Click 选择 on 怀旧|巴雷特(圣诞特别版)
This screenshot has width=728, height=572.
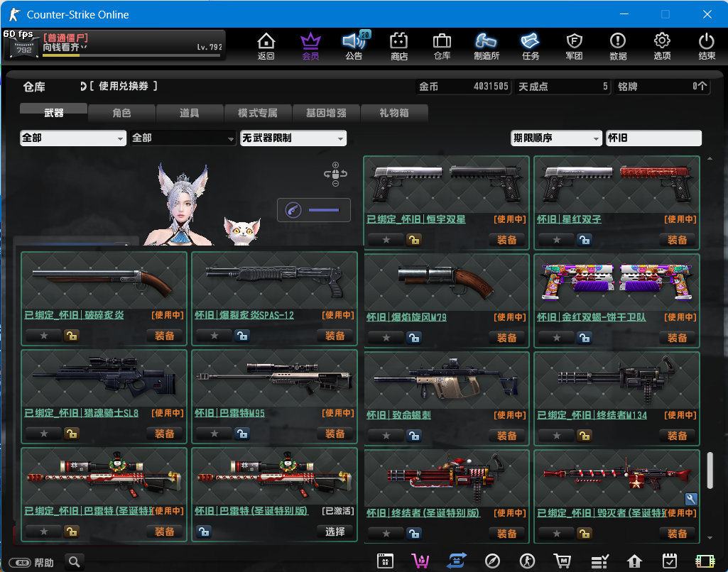335,531
